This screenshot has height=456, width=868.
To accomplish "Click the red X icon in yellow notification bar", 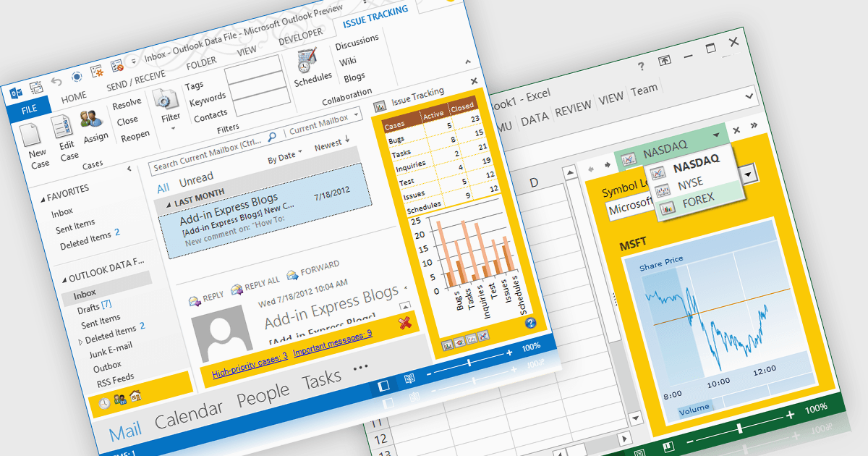I will pos(405,323).
